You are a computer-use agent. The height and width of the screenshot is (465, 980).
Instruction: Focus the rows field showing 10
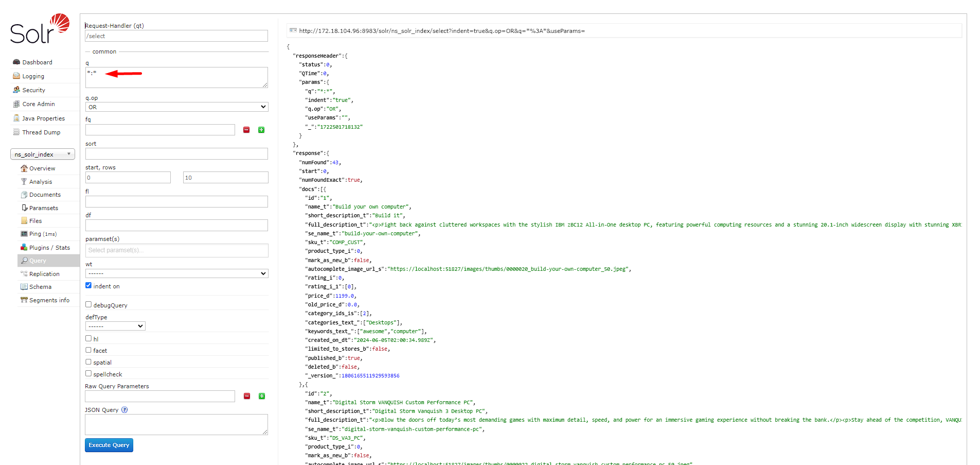225,178
